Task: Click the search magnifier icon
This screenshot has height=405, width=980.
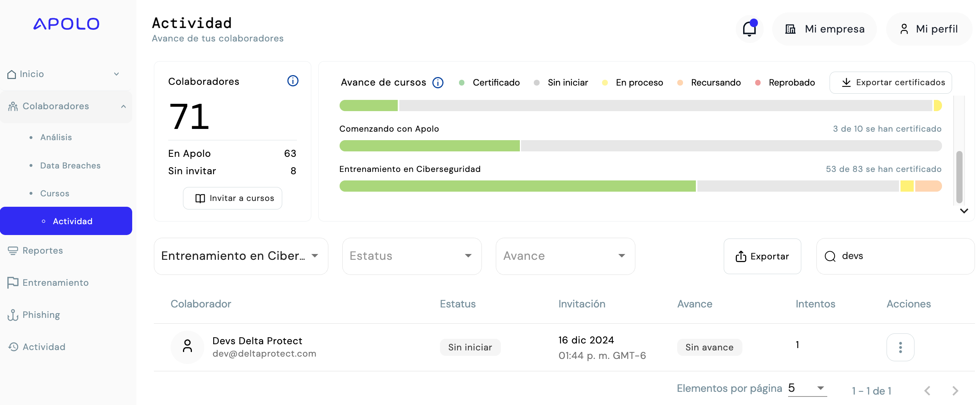Action: [830, 256]
